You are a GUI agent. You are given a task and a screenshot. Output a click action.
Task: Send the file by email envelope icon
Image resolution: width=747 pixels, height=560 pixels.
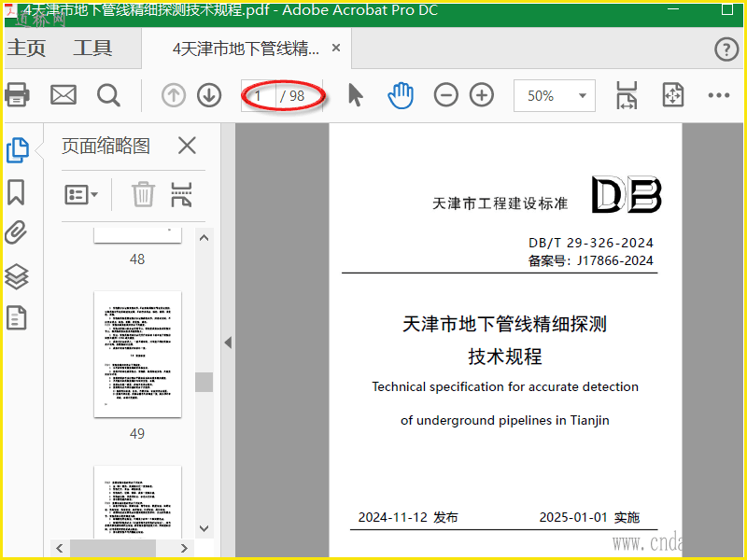click(x=63, y=95)
